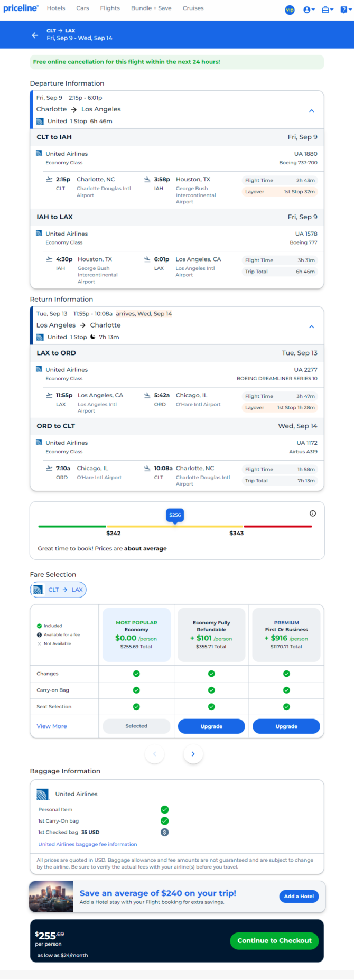Click the '$242' low price label
This screenshot has height=980, width=354.
point(114,533)
